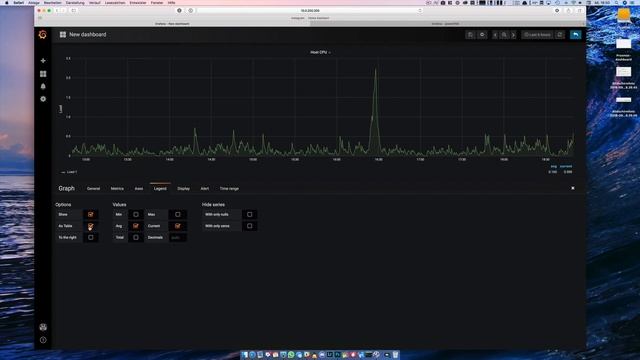Switch to the Axes tab
Screen dimensions: 640x360
pyautogui.click(x=139, y=189)
